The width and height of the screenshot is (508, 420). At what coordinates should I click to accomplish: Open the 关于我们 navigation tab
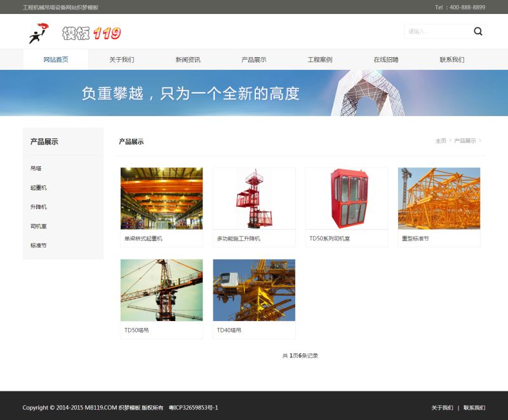tap(122, 60)
